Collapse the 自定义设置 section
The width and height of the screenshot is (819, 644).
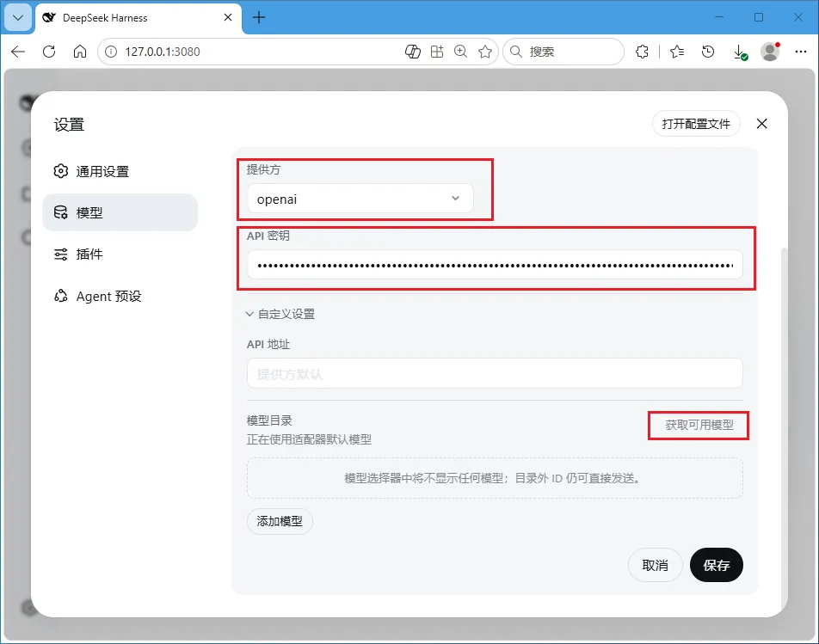[280, 314]
